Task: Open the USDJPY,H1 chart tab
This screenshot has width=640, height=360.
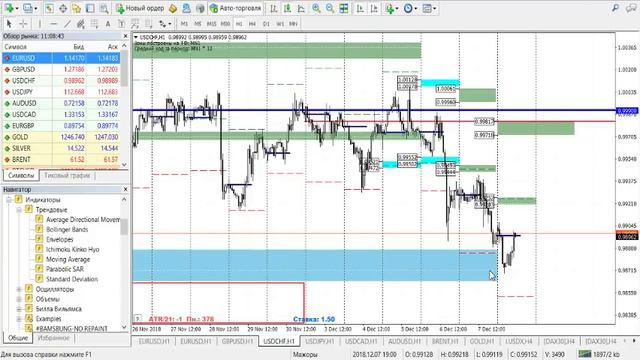Action: click(320, 341)
